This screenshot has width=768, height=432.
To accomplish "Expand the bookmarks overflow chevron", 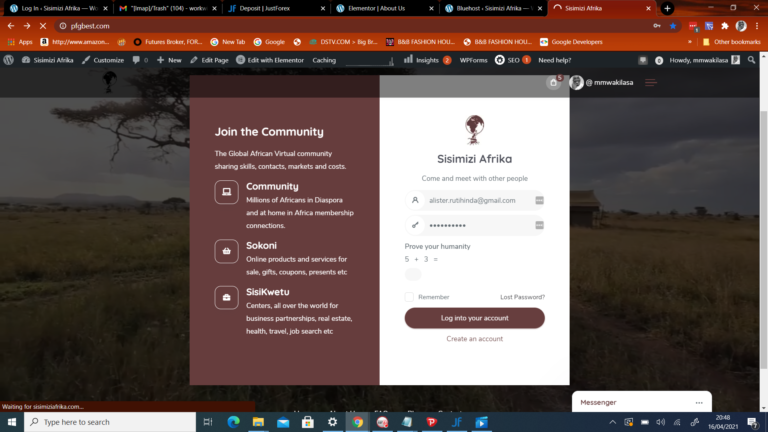I will point(690,42).
